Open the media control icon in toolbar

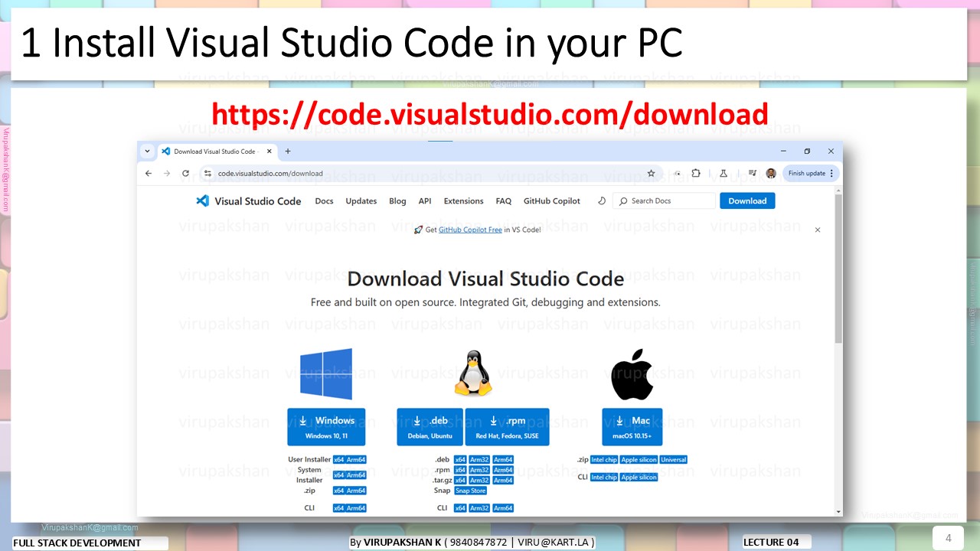[753, 174]
